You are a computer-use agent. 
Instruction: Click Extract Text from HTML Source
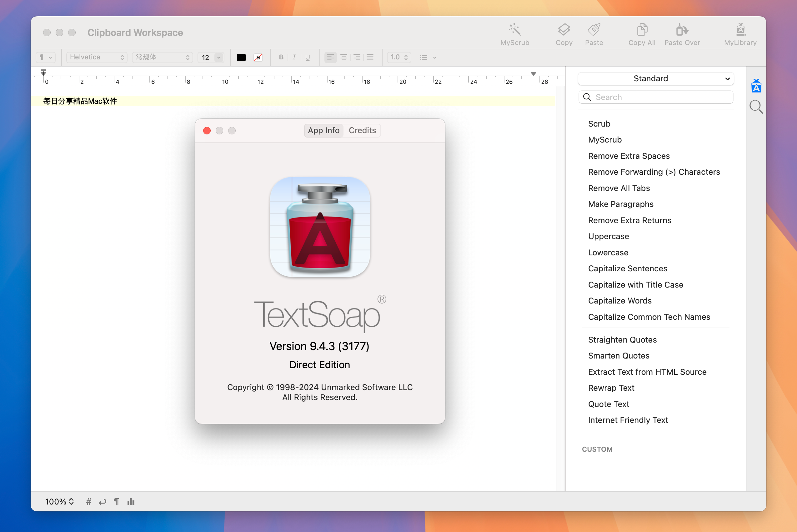[x=648, y=372]
